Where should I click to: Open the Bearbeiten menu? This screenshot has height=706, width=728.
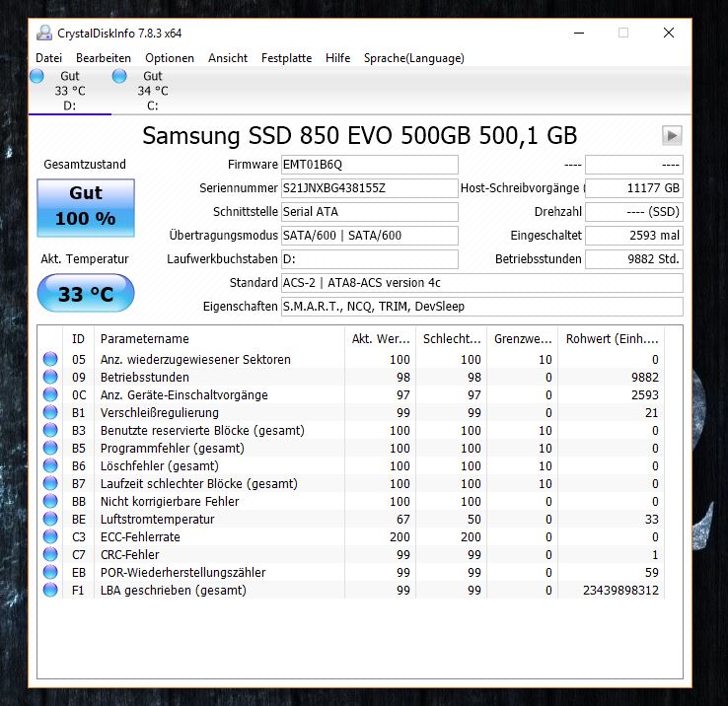(x=104, y=58)
